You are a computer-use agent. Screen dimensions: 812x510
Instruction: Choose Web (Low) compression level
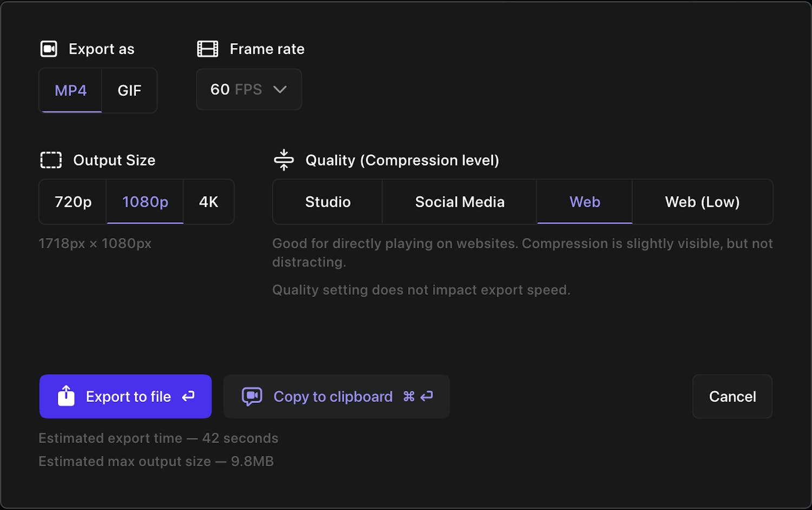tap(702, 202)
